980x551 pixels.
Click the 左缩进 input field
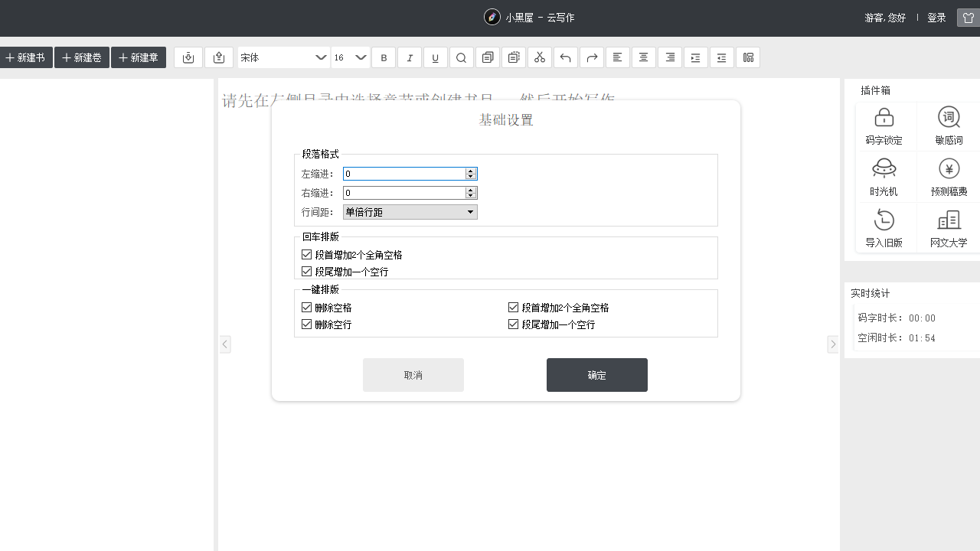(404, 174)
